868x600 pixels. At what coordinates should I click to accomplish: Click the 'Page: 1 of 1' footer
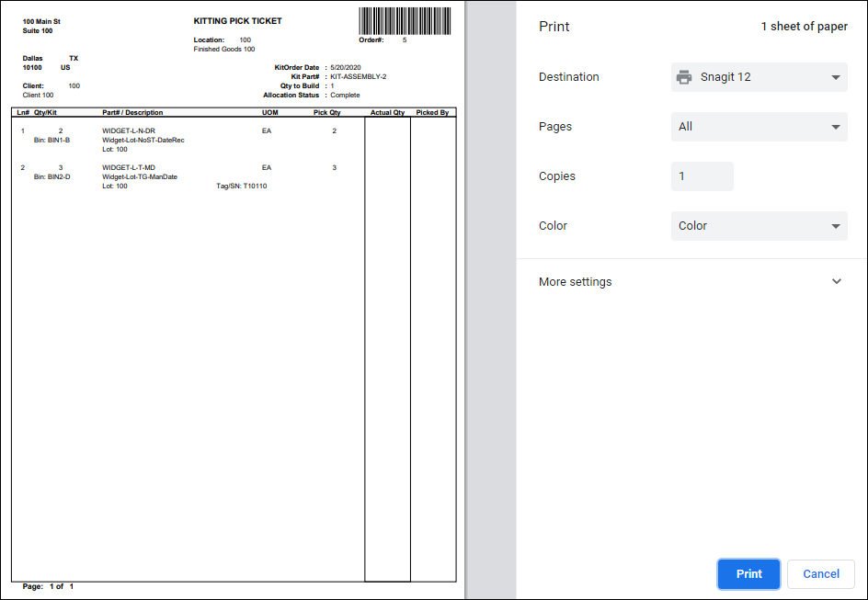pyautogui.click(x=48, y=586)
